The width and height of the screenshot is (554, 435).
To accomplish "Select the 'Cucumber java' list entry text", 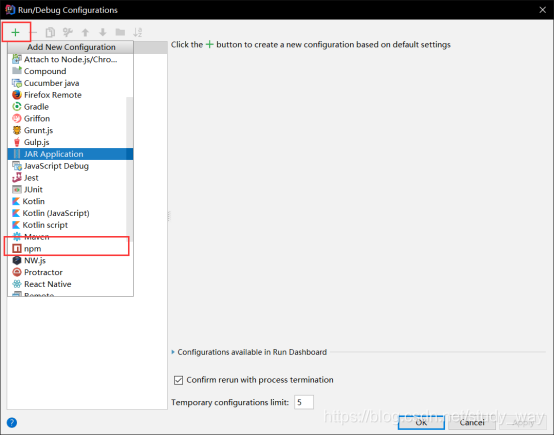I will (51, 83).
